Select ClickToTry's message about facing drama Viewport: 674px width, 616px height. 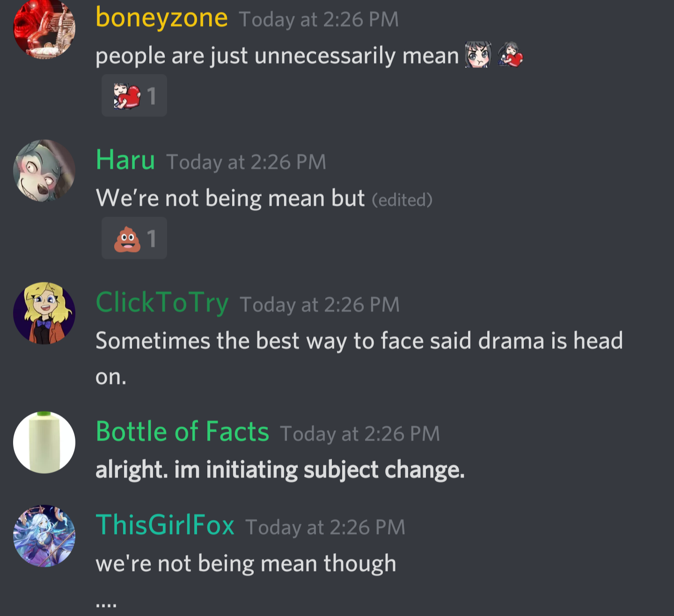[359, 358]
